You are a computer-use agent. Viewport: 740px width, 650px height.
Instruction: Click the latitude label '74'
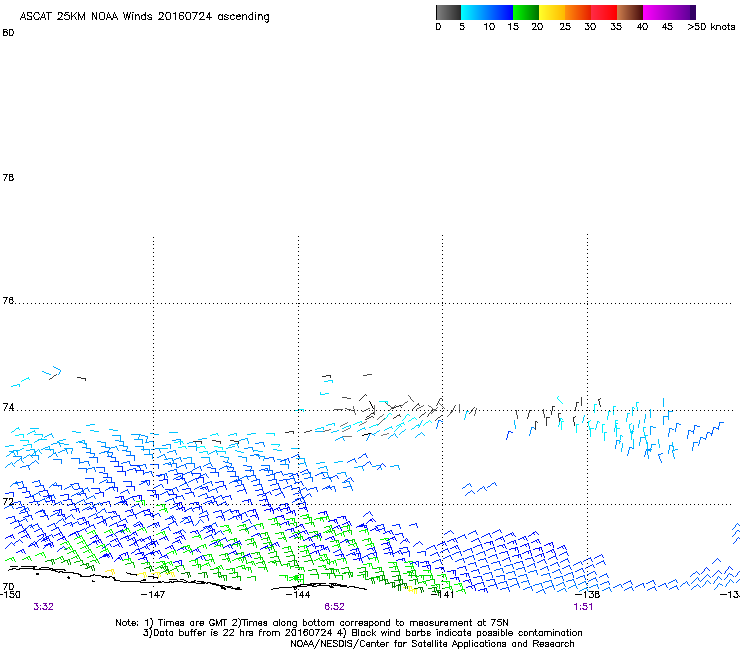[8, 407]
